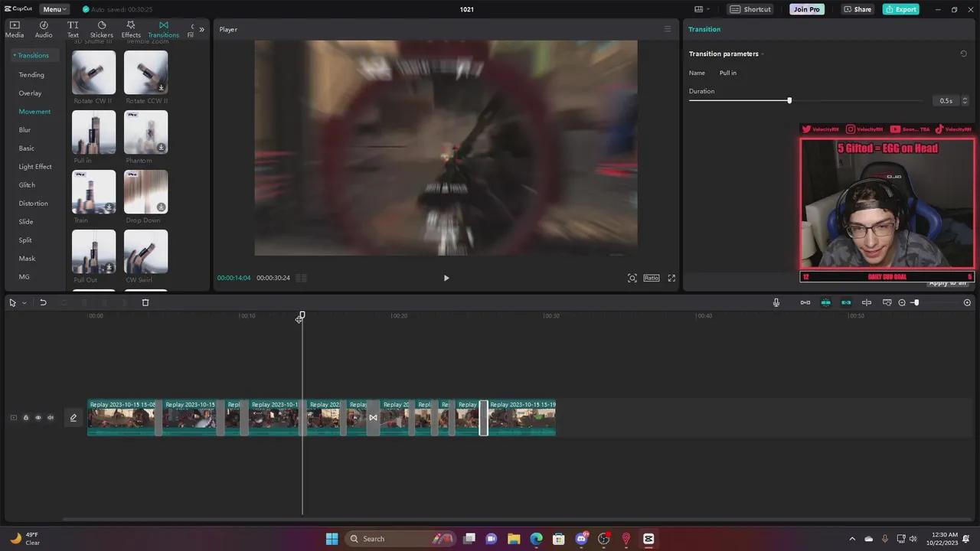The image size is (980, 551).
Task: Choose the Pull in transition thumbnail
Action: click(x=93, y=132)
